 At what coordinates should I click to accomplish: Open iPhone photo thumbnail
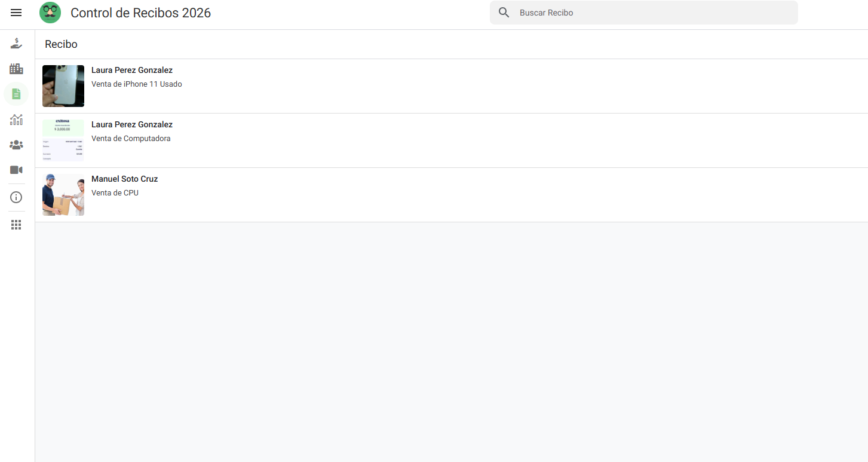pos(63,86)
